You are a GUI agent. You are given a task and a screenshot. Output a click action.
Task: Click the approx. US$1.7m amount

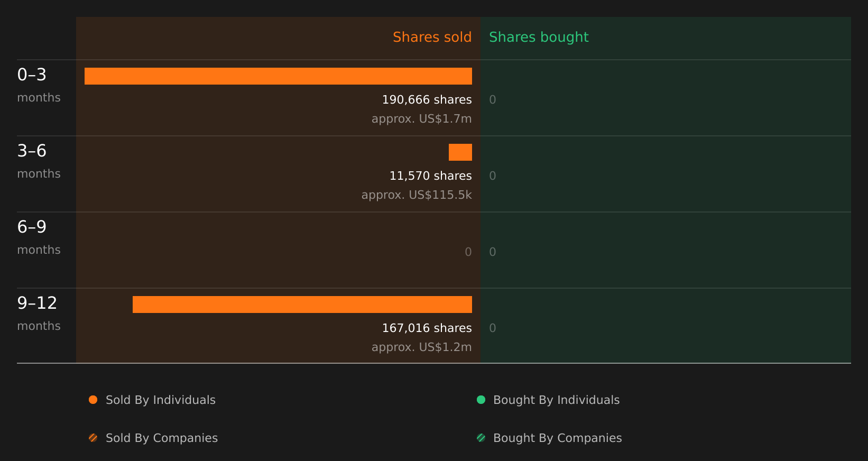(x=422, y=119)
